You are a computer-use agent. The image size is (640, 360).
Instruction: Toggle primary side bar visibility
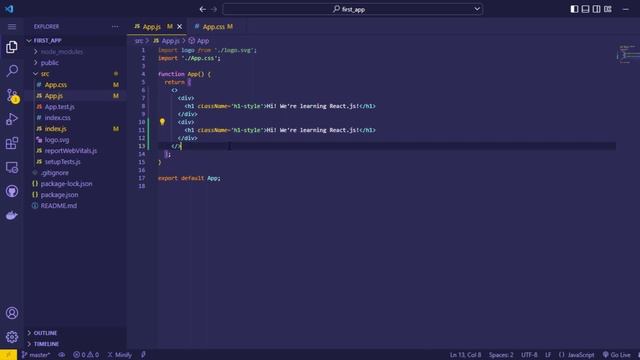[574, 9]
